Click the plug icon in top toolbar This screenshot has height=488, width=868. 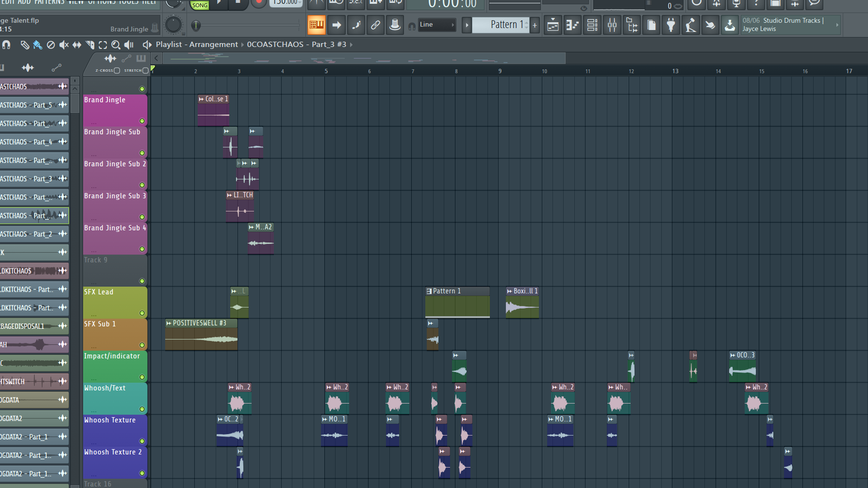click(x=671, y=25)
